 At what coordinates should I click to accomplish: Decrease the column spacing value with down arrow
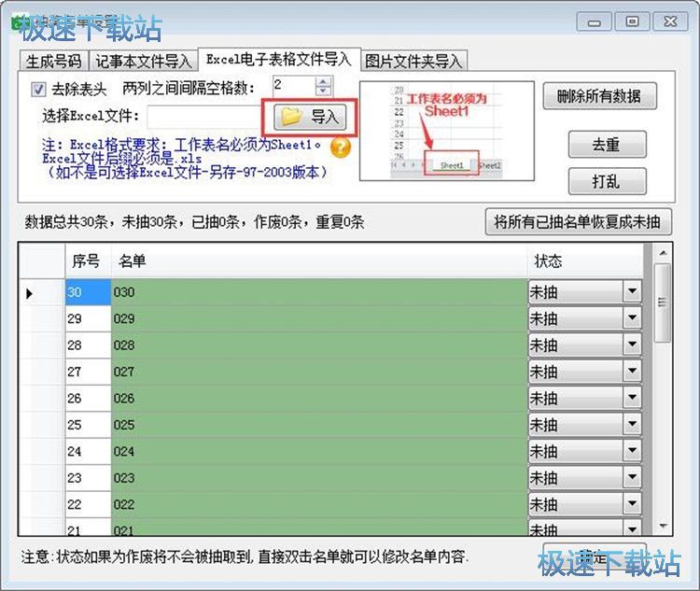[x=323, y=91]
